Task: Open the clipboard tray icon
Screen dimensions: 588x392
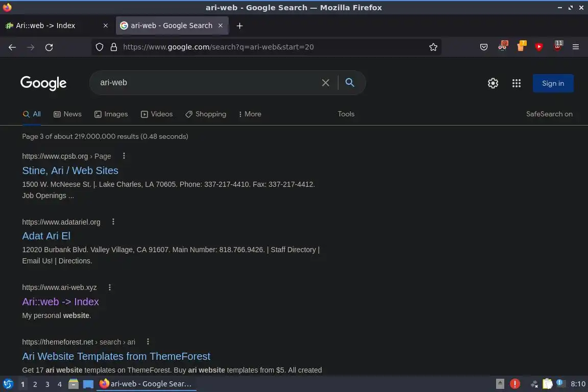Action: coord(548,384)
